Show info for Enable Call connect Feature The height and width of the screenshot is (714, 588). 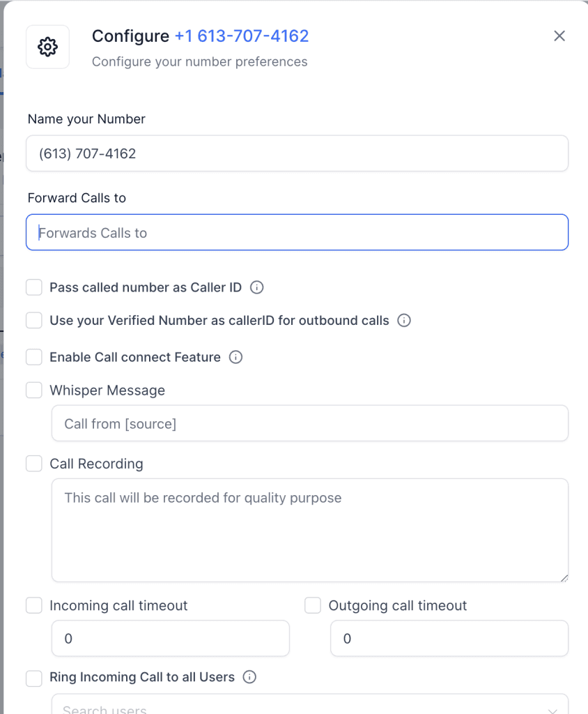236,357
